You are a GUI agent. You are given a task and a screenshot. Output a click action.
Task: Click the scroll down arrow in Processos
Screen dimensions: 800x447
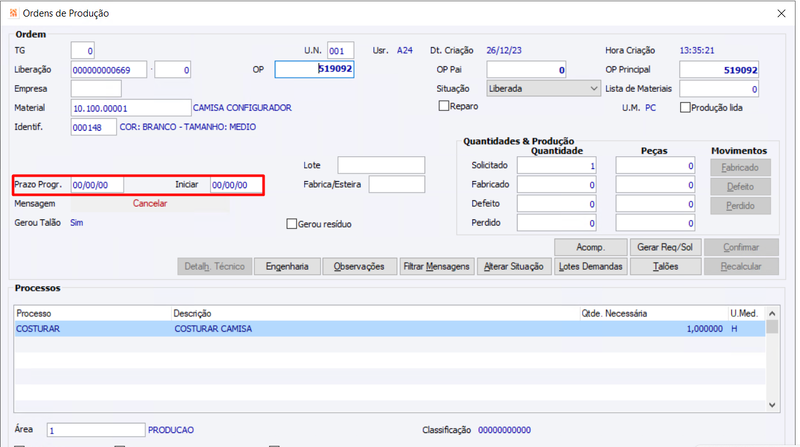click(x=772, y=405)
